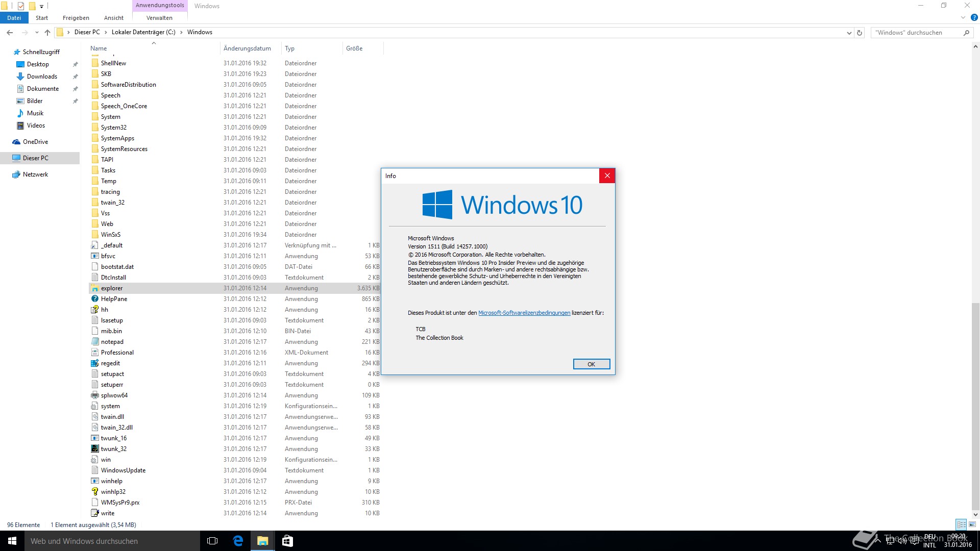980x551 pixels.
Task: Expand the ribbon with chevron
Action: (963, 18)
